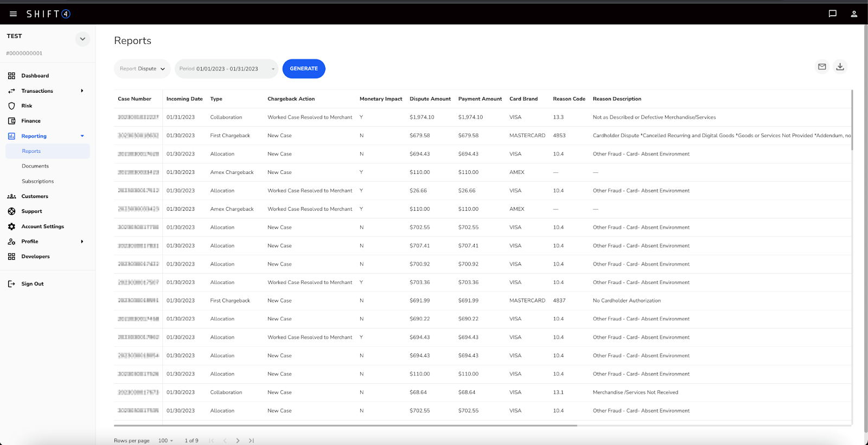Open the hamburger menu icon
This screenshot has height=445, width=868.
[13, 14]
